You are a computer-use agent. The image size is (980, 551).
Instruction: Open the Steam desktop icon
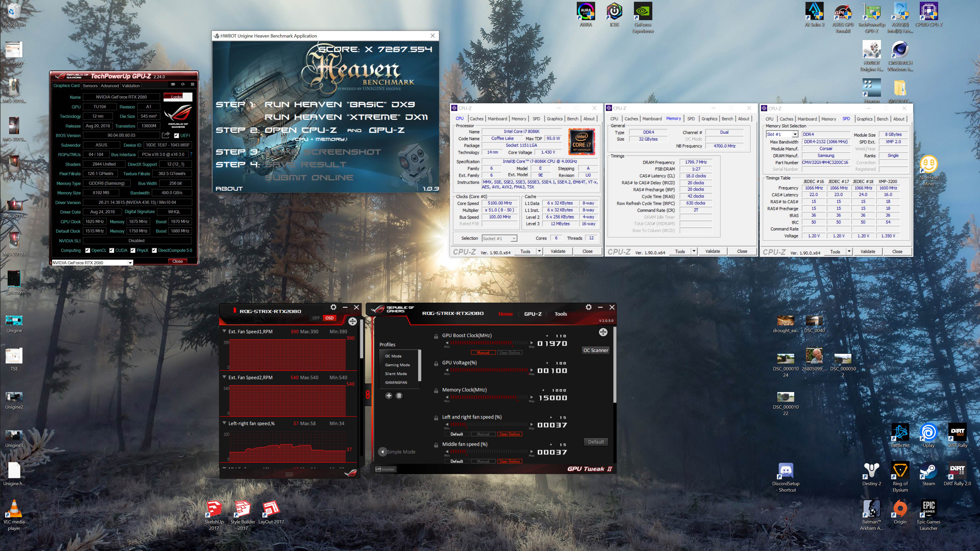929,474
